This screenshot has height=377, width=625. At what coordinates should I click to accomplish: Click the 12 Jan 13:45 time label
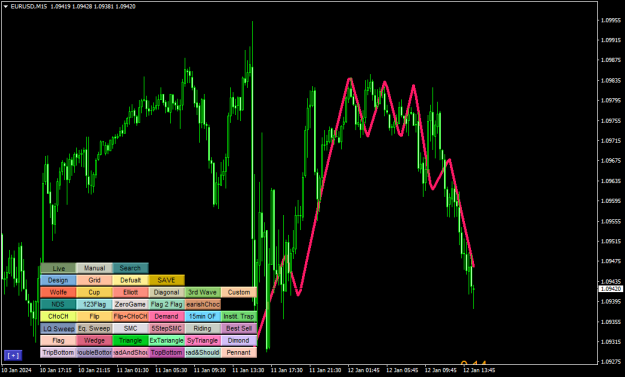coord(479,370)
